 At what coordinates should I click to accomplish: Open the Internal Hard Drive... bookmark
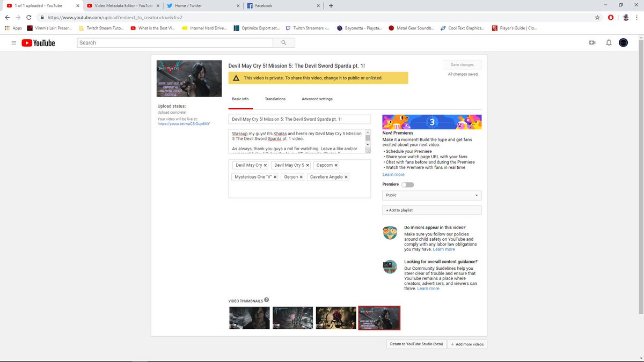pyautogui.click(x=204, y=28)
